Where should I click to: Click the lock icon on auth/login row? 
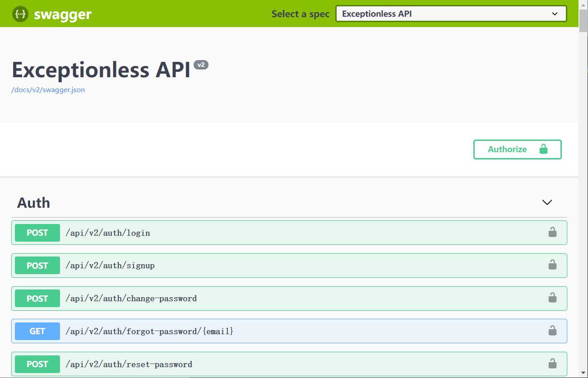(552, 232)
